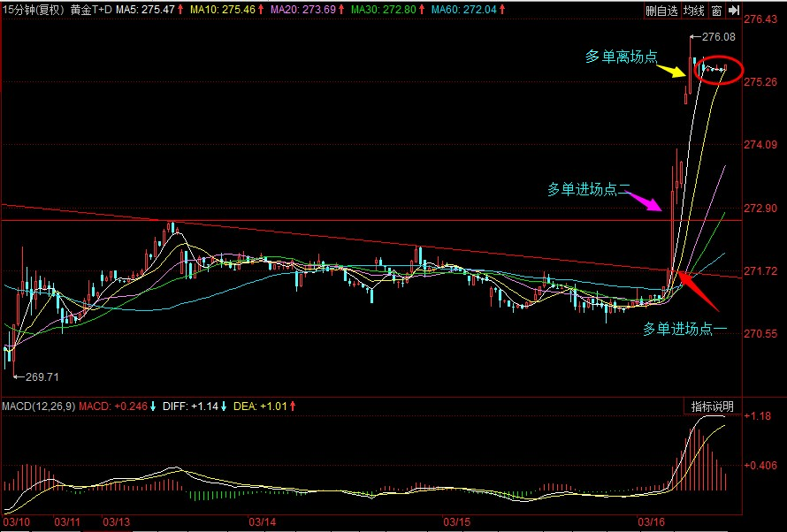The width and height of the screenshot is (787, 532).
Task: Click the 272.90 price axis label
Action: (760, 208)
